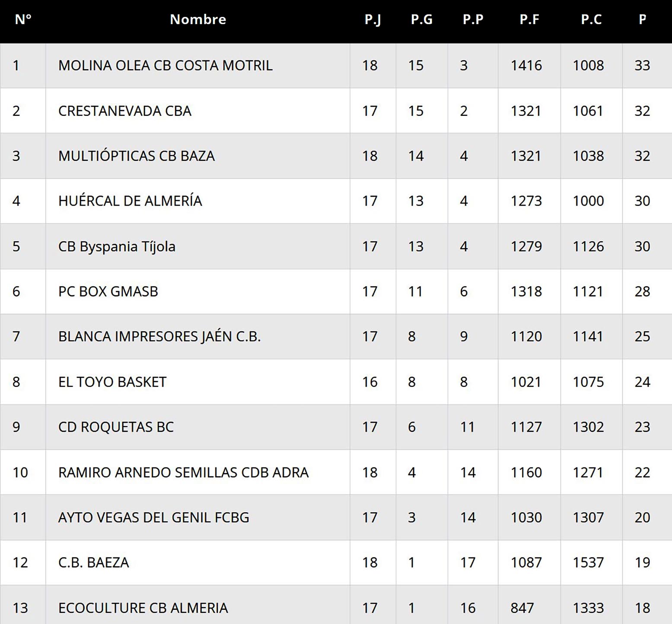This screenshot has height=624, width=672.
Task: Select the PC BOX GMASB entry
Action: tap(108, 292)
